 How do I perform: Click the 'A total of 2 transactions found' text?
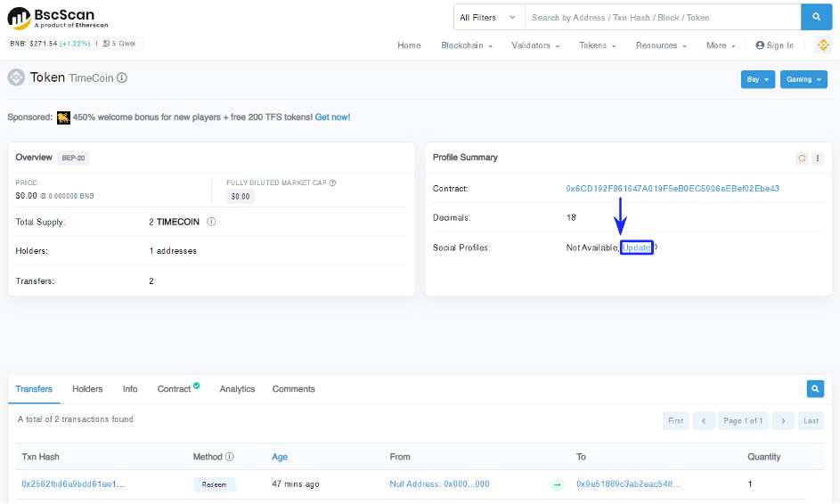point(76,419)
